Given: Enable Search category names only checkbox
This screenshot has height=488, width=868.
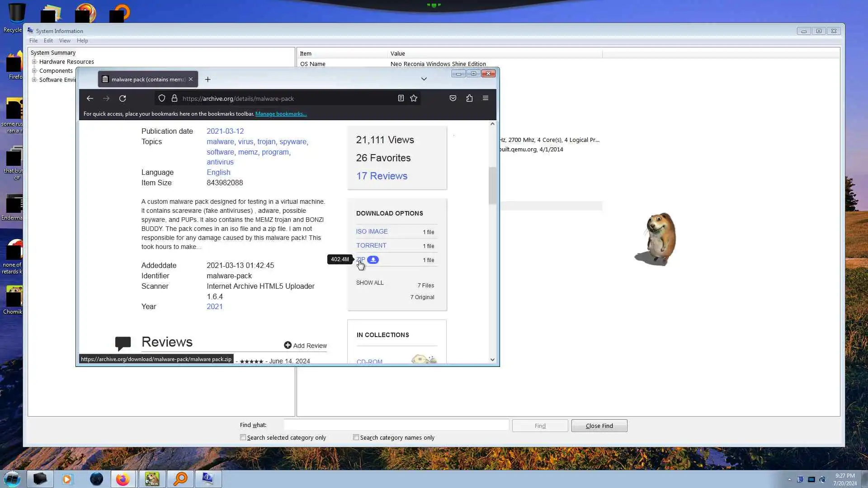Looking at the screenshot, I should coord(356,437).
